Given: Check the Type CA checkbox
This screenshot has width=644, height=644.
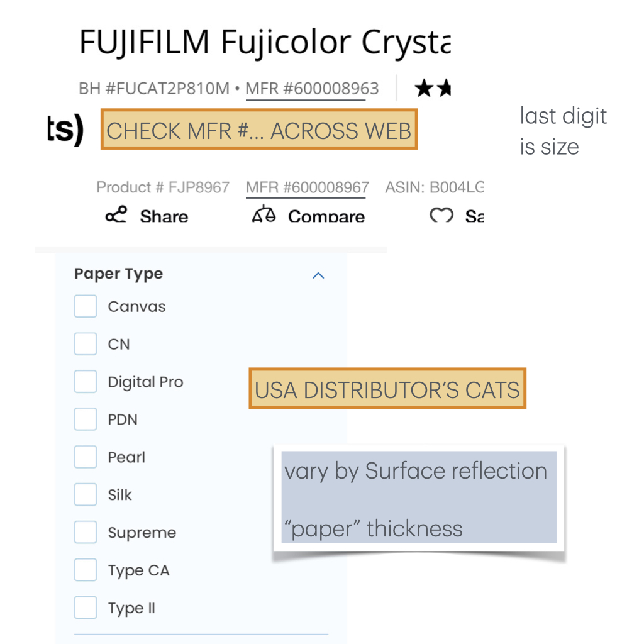Looking at the screenshot, I should (86, 570).
